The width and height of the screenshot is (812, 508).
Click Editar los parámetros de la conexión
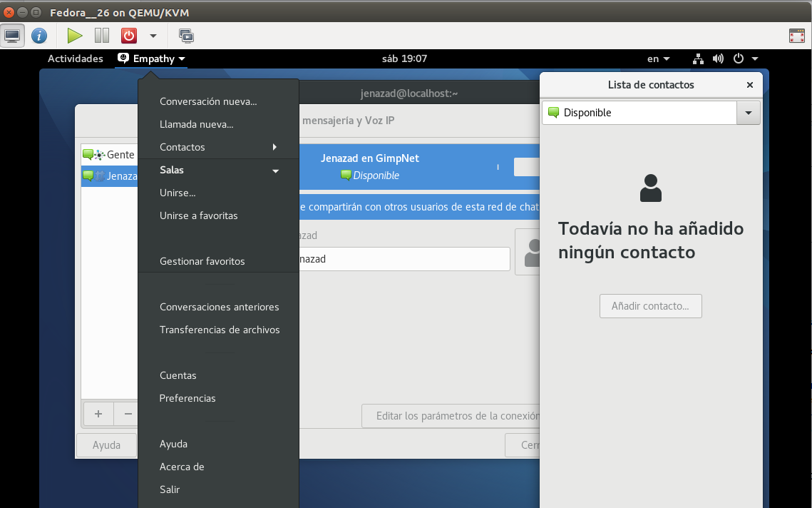point(451,416)
